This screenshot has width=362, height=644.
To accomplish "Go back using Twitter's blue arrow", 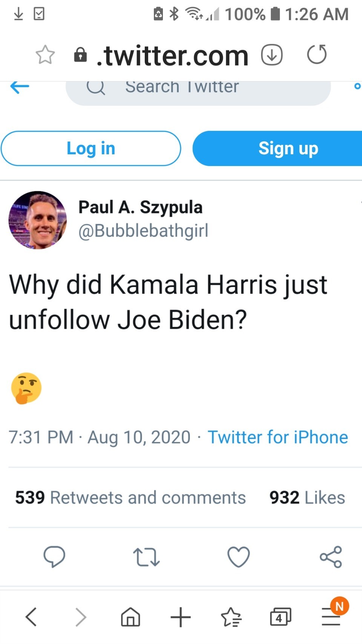I will [20, 87].
